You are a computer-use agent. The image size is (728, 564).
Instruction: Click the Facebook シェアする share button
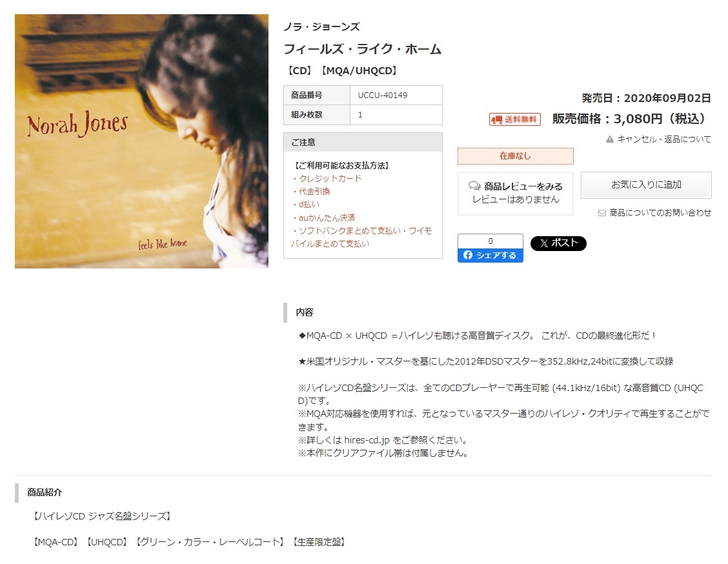(490, 256)
